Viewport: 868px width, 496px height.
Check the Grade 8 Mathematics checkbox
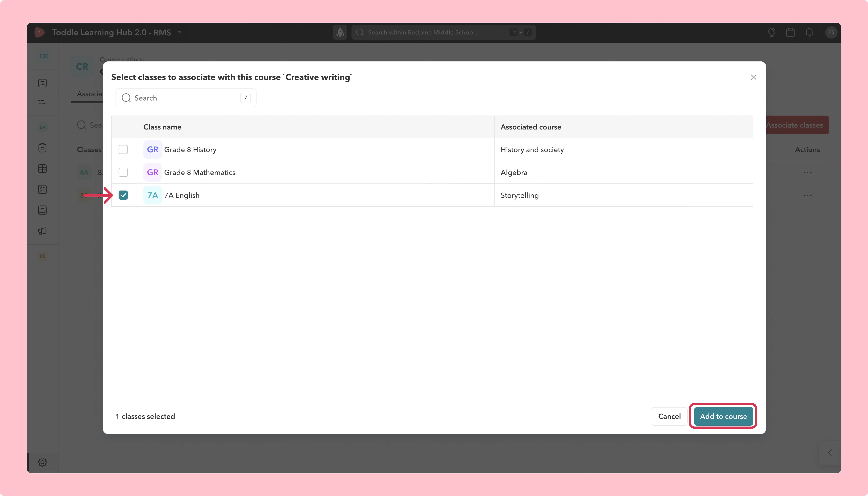(x=123, y=172)
